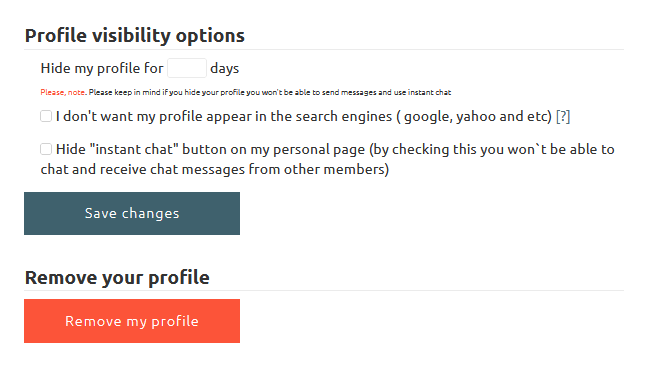Viewport: 654px width, 376px height.
Task: Click the "days" label after the input
Action: tap(224, 68)
